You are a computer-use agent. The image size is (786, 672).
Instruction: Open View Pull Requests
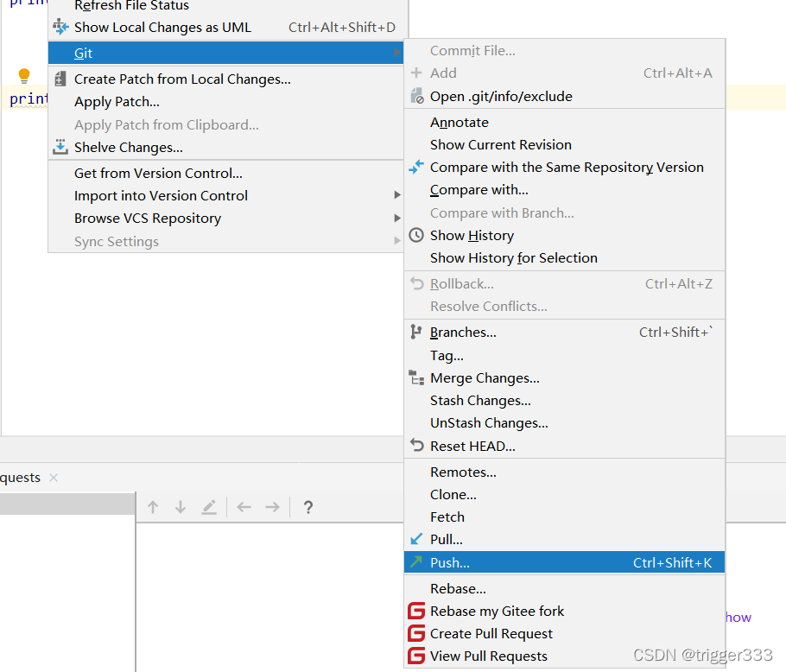point(564,656)
